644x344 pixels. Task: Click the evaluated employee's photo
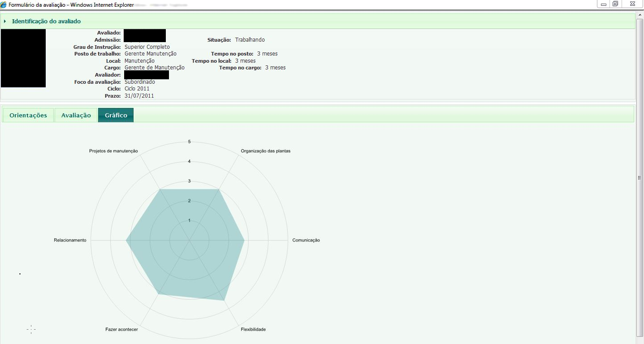23,58
